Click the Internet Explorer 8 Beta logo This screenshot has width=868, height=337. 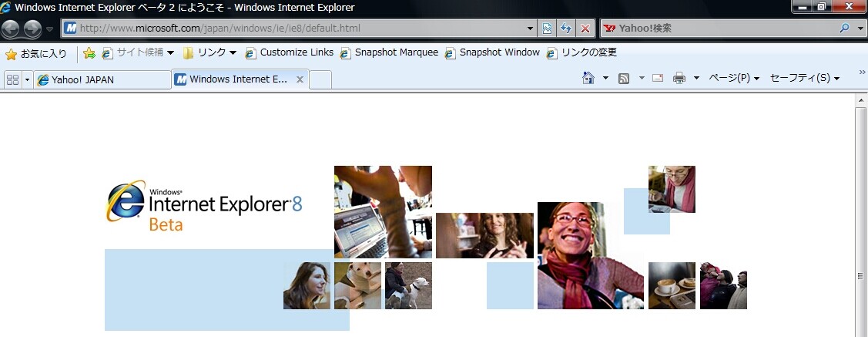point(203,206)
